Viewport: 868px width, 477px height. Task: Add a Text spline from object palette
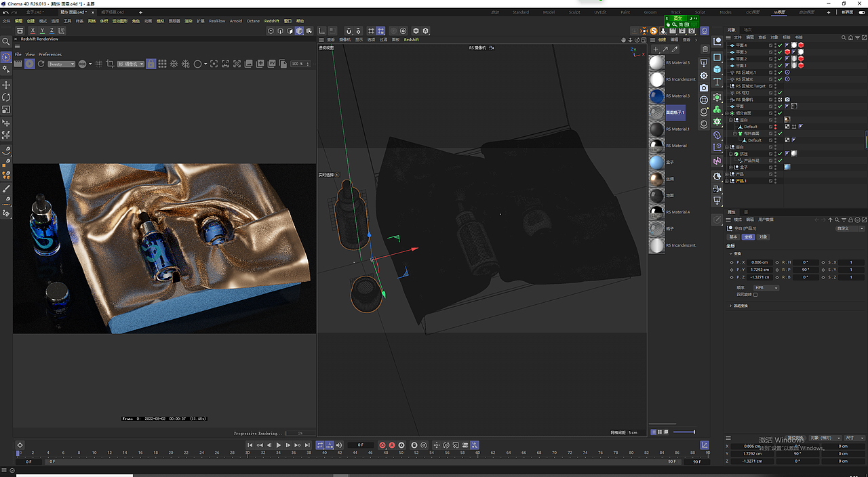pyautogui.click(x=717, y=81)
